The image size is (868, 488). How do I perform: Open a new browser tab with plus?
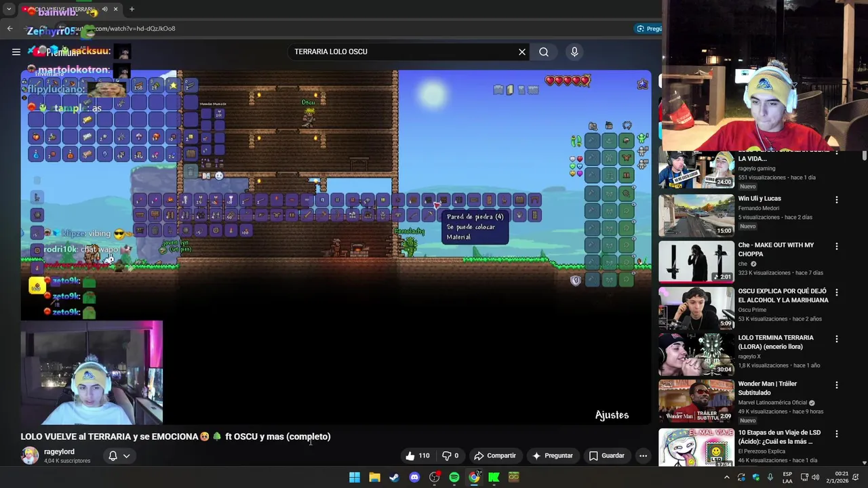pyautogui.click(x=132, y=9)
